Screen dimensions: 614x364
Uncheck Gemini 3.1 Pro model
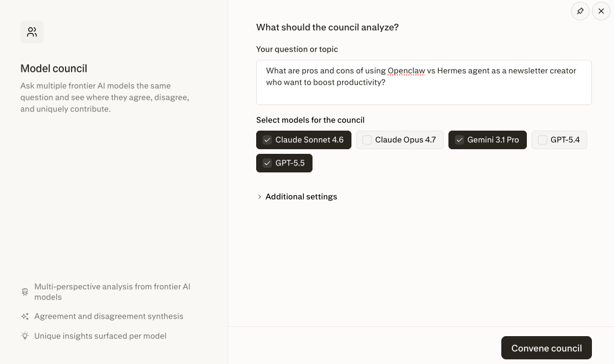(x=487, y=140)
